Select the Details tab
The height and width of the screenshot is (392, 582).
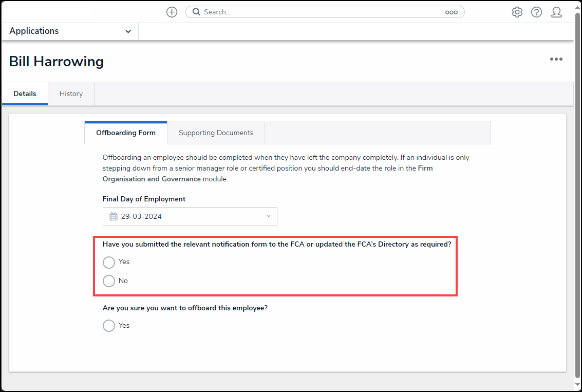25,94
